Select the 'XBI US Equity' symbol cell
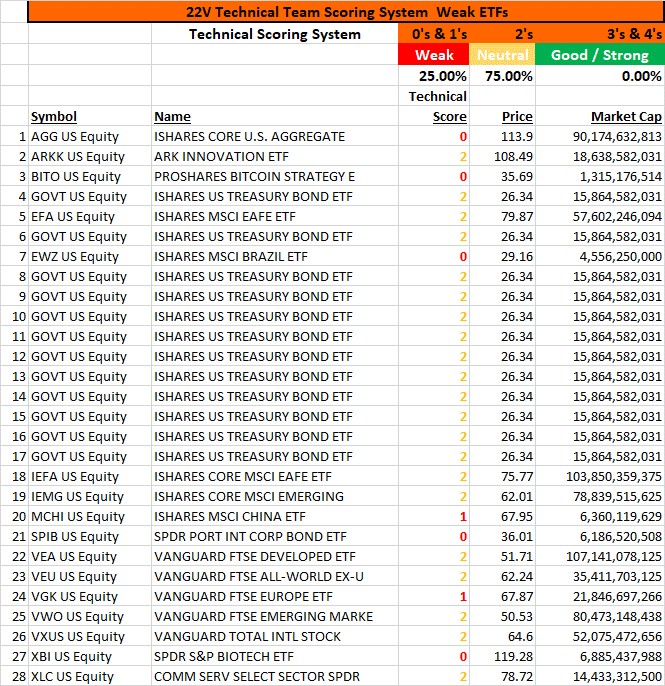This screenshot has height=686, width=665. (90, 657)
